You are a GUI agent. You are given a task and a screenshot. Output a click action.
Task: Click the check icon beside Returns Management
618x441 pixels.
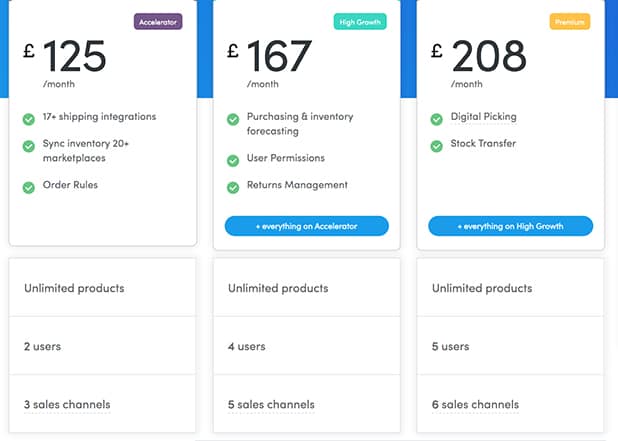(x=233, y=187)
